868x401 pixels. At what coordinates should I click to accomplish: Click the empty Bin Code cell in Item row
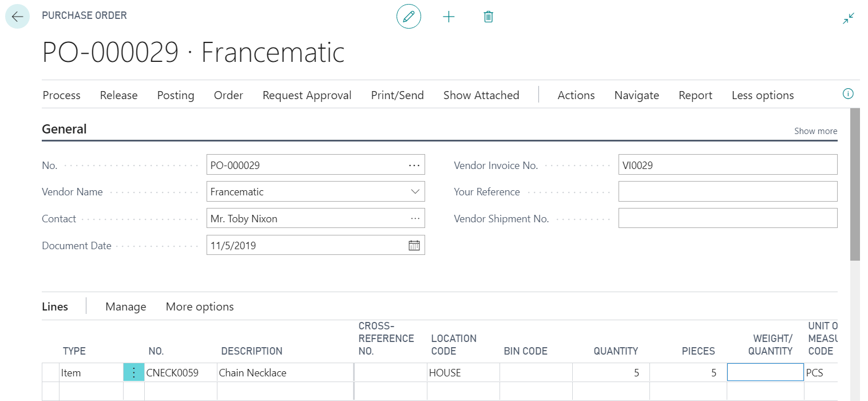click(x=536, y=372)
